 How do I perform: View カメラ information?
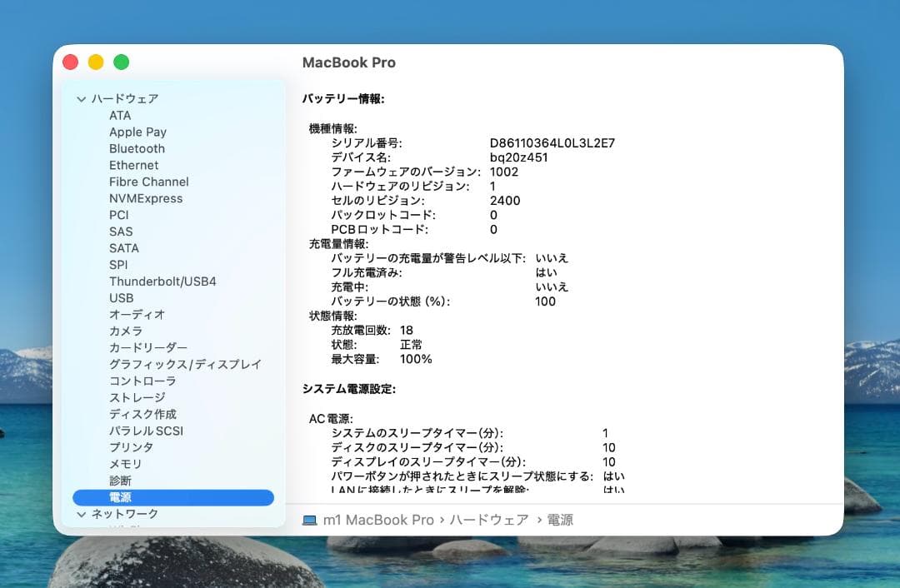tap(127, 331)
